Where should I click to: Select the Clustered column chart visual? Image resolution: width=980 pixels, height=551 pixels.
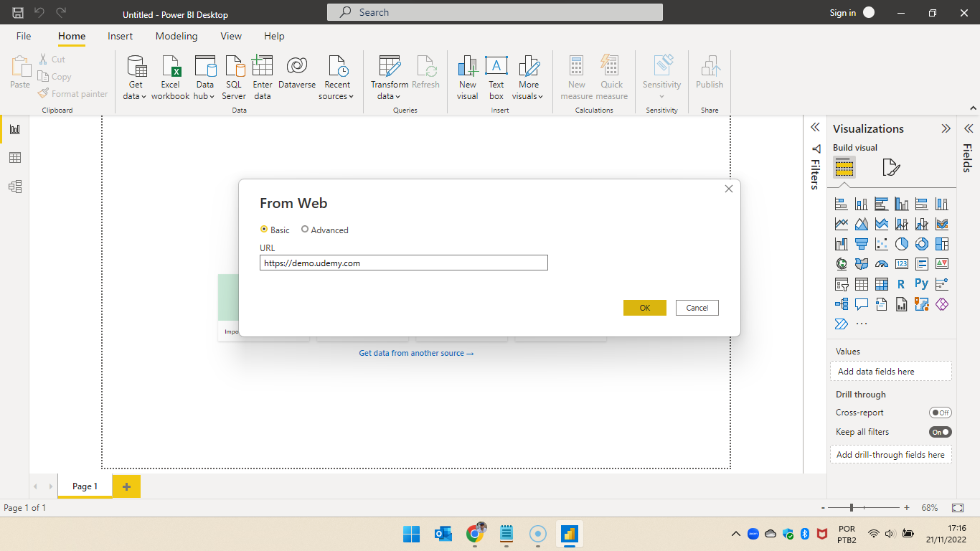click(x=902, y=204)
